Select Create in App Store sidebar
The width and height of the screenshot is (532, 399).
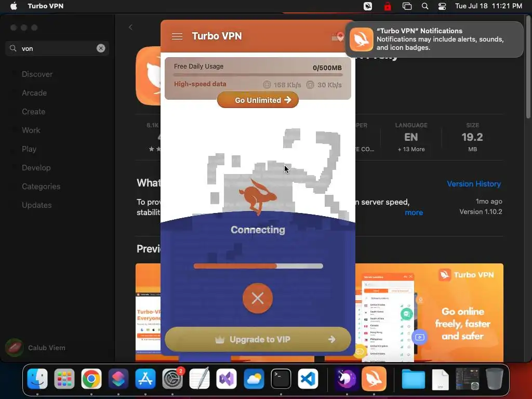pyautogui.click(x=34, y=112)
